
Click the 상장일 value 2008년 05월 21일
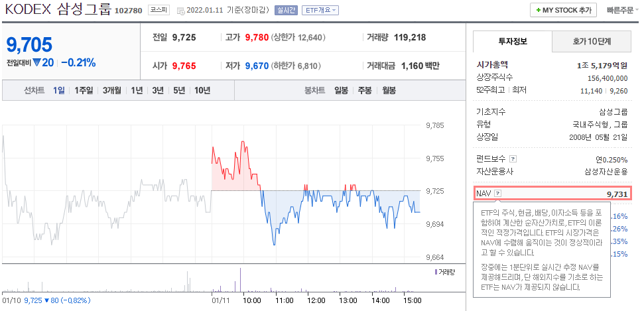tap(598, 137)
